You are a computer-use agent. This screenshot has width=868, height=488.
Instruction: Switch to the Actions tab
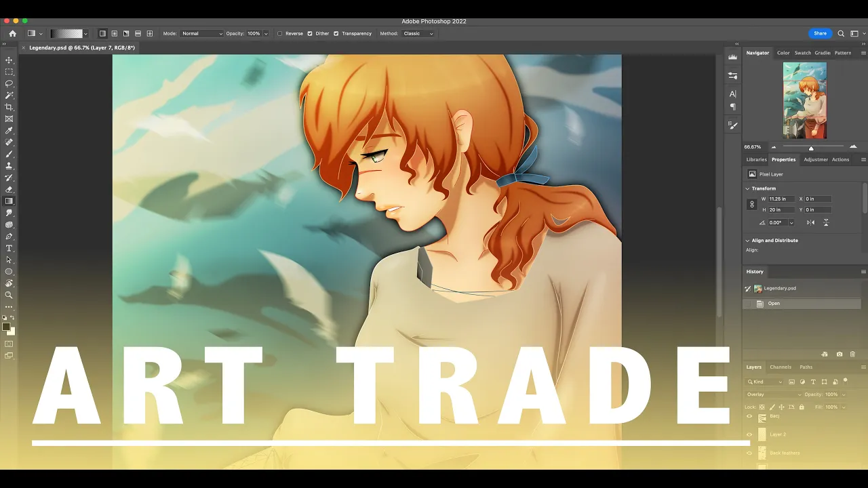[841, 160]
